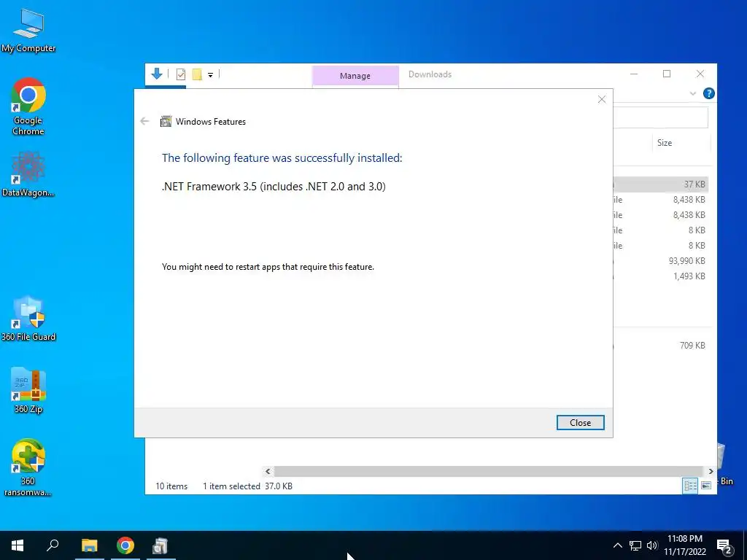747x560 pixels.
Task: Switch to File Explorer on the taskbar
Action: 89,545
